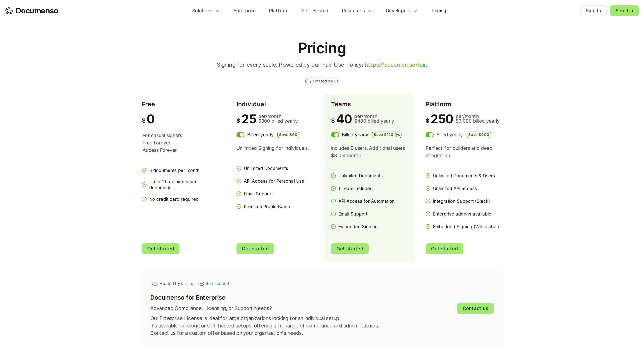The width and height of the screenshot is (644, 362).
Task: Click the cloud icon in Enterprise Hosted by us badge
Action: point(155,284)
